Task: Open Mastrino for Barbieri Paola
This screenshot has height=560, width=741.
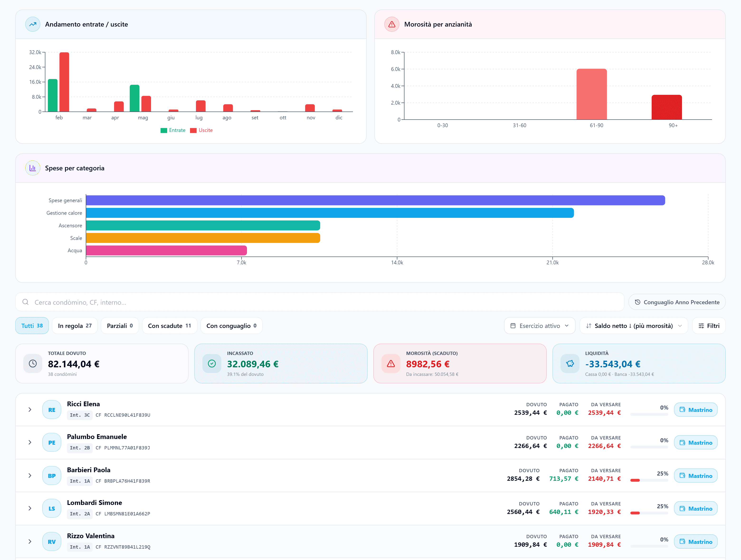Action: tap(695, 476)
